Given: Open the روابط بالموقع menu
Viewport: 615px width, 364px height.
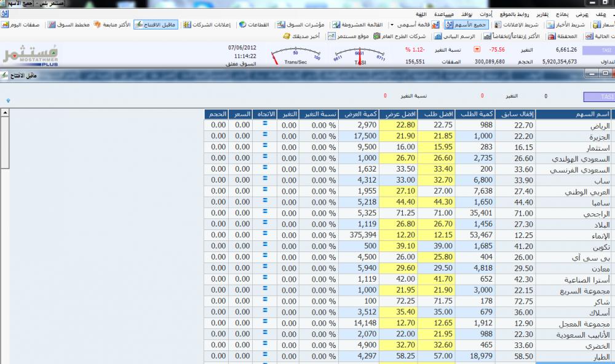Looking at the screenshot, I should coord(514,14).
